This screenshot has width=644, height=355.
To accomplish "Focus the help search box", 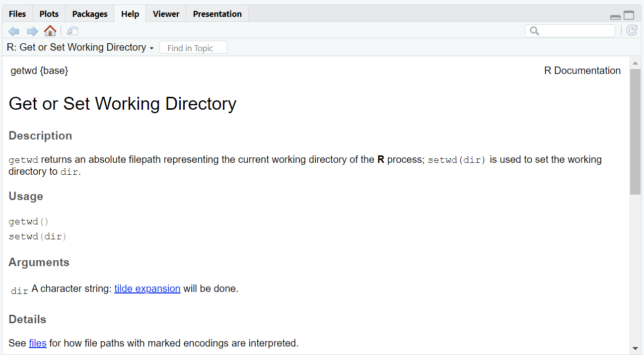I will (570, 31).
